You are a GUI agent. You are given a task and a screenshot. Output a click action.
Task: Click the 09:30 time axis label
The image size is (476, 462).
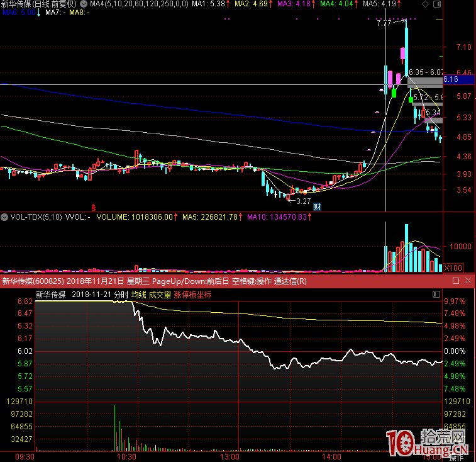(x=25, y=457)
